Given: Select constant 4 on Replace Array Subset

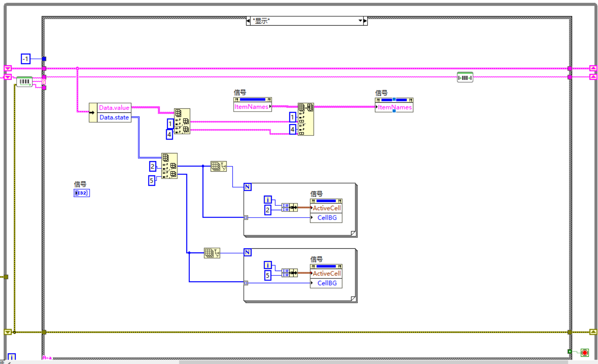Looking at the screenshot, I should [292, 129].
